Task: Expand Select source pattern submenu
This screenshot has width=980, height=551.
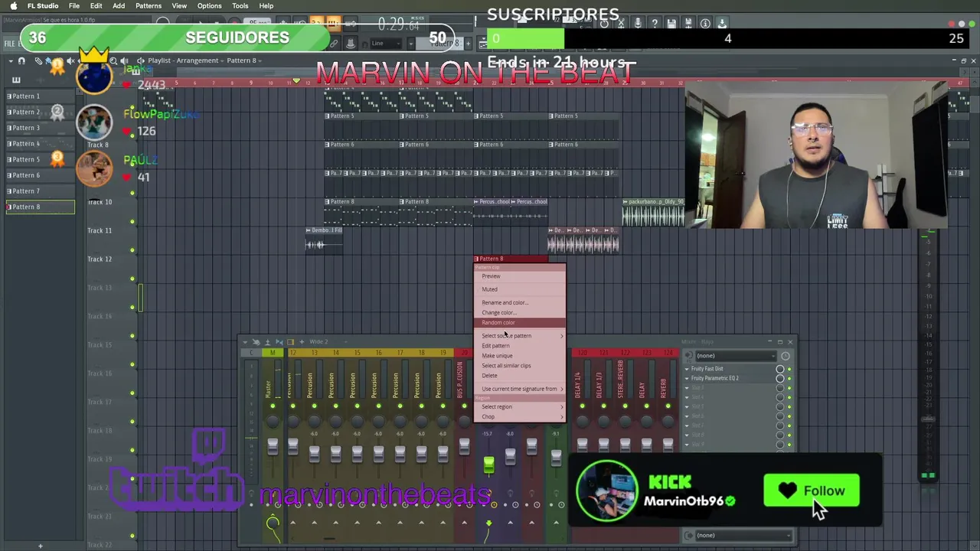Action: (520, 336)
